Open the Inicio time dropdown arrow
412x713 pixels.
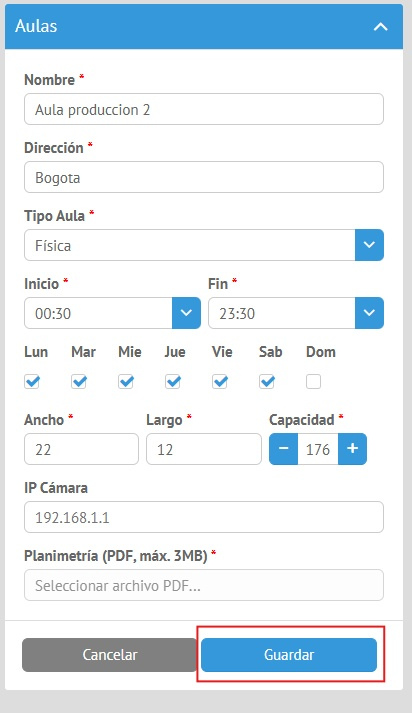click(186, 313)
